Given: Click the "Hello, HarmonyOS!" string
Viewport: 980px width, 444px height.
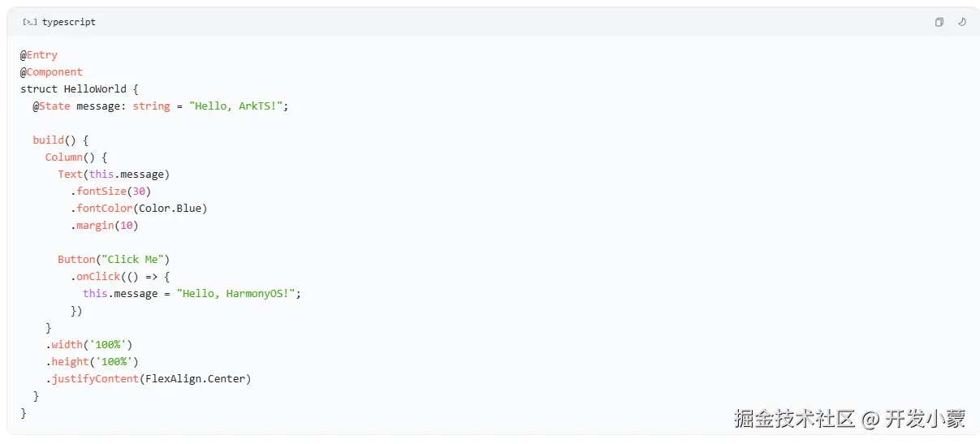Looking at the screenshot, I should click(238, 293).
